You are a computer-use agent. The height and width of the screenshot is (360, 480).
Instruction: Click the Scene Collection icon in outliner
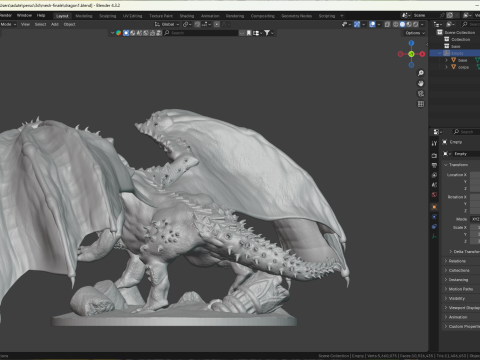point(440,32)
